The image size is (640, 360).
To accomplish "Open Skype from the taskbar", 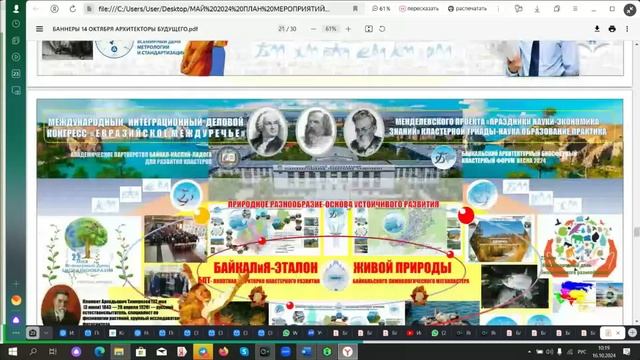I will 244,351.
